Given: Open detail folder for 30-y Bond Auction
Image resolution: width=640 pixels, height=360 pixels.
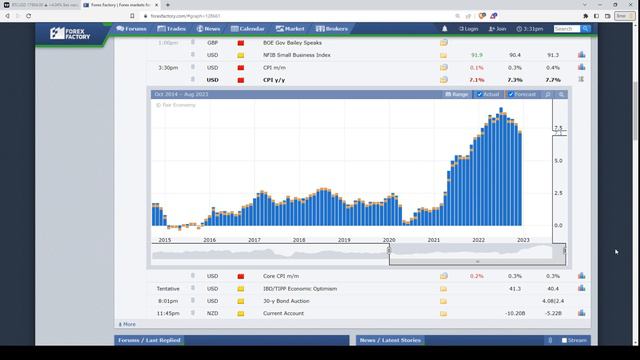Looking at the screenshot, I should 443,301.
